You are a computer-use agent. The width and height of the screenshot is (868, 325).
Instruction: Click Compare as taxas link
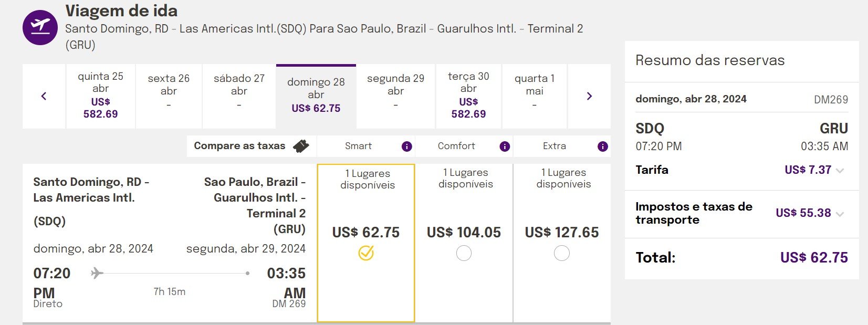pyautogui.click(x=239, y=146)
